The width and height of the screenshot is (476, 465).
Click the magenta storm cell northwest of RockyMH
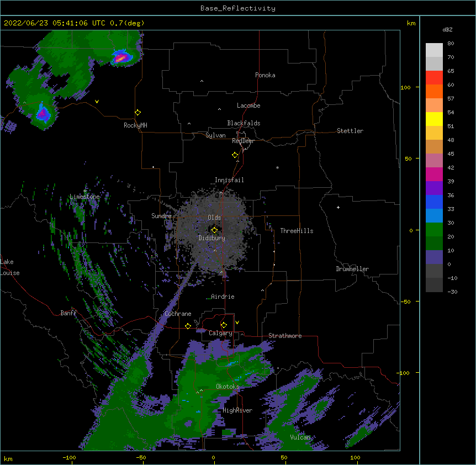[x=43, y=113]
